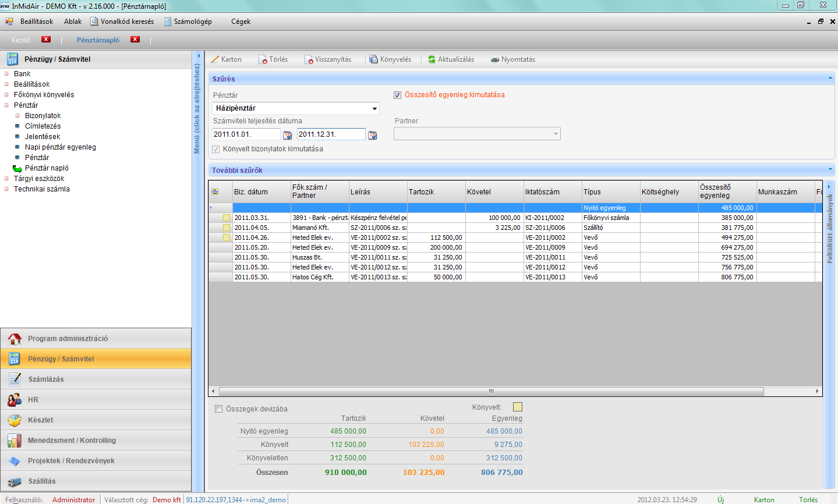Viewport: 838px width, 504px height.
Task: Expand Feltöltött állományok side panel
Action: pyautogui.click(x=829, y=187)
